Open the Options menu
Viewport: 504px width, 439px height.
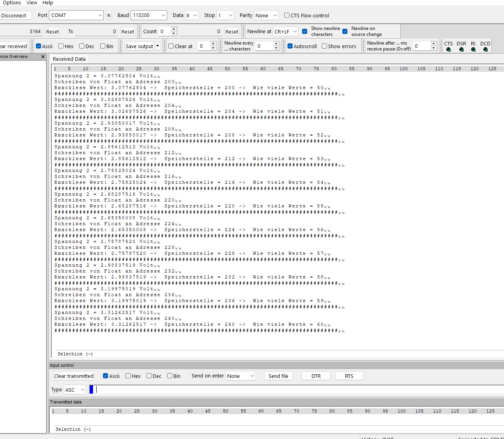coord(11,3)
